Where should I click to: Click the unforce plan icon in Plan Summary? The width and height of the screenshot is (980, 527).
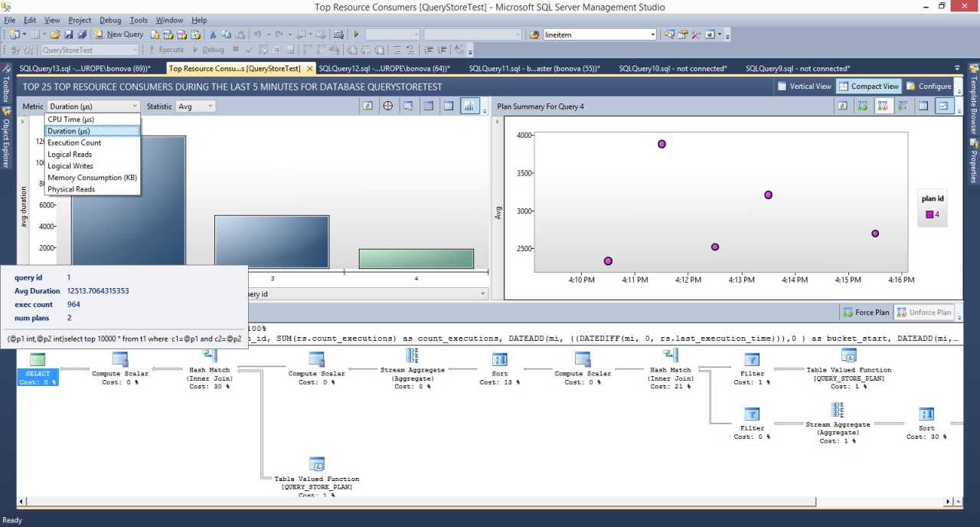(883, 106)
